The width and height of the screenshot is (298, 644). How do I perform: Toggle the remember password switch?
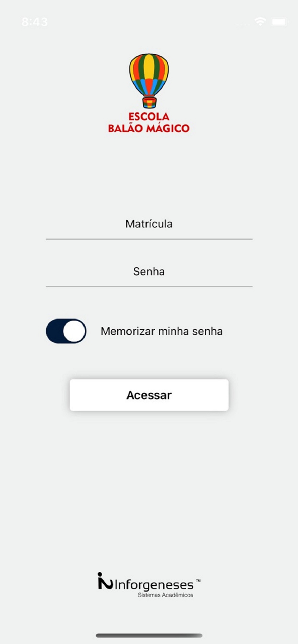(65, 331)
